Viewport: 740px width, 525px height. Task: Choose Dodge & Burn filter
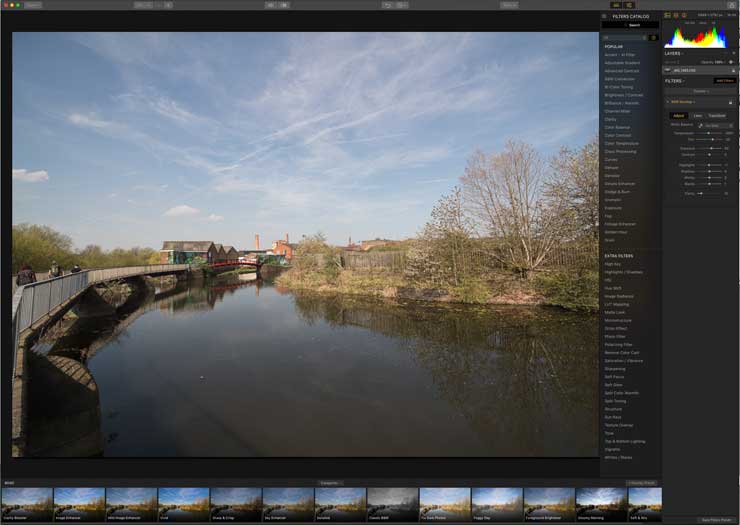pos(617,192)
